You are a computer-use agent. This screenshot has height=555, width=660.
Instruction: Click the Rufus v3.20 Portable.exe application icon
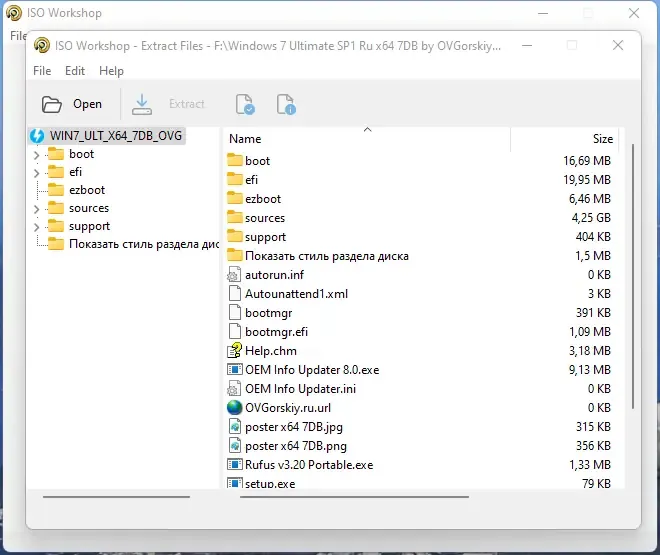(234, 465)
